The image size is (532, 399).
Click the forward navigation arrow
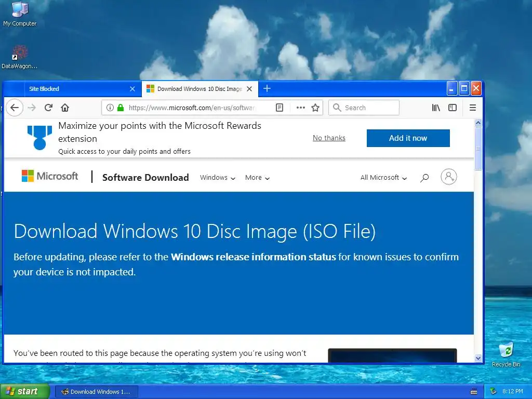[x=32, y=108]
